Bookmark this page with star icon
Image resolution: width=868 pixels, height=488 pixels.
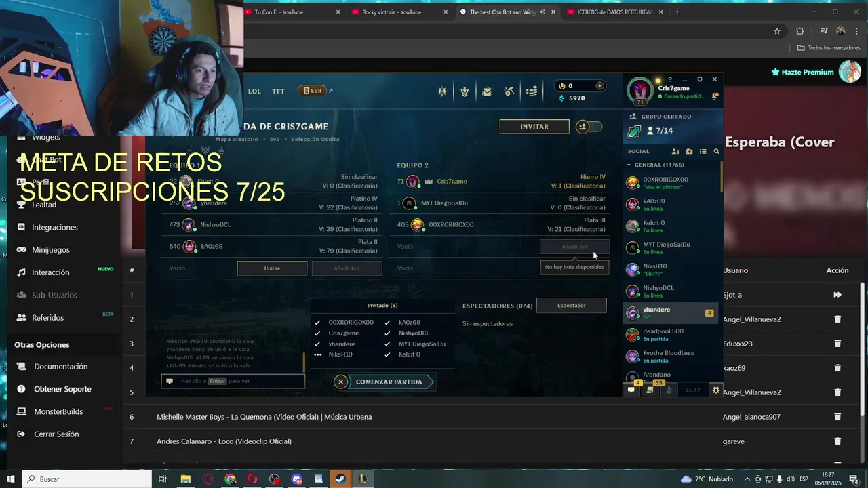(x=777, y=30)
